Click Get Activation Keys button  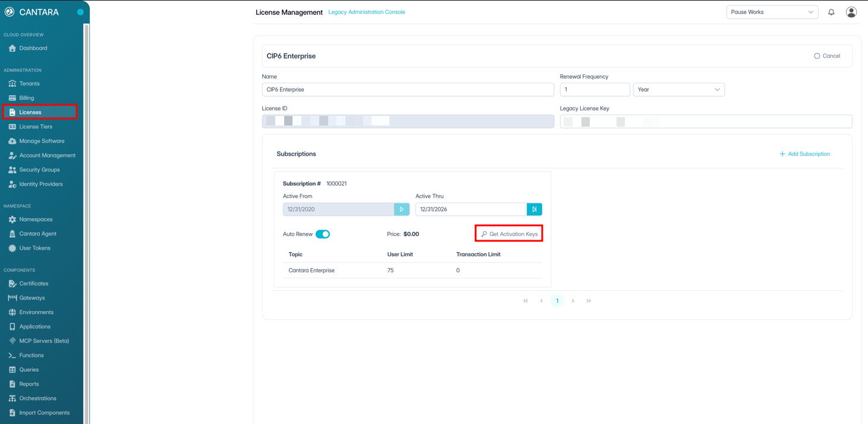(x=509, y=234)
